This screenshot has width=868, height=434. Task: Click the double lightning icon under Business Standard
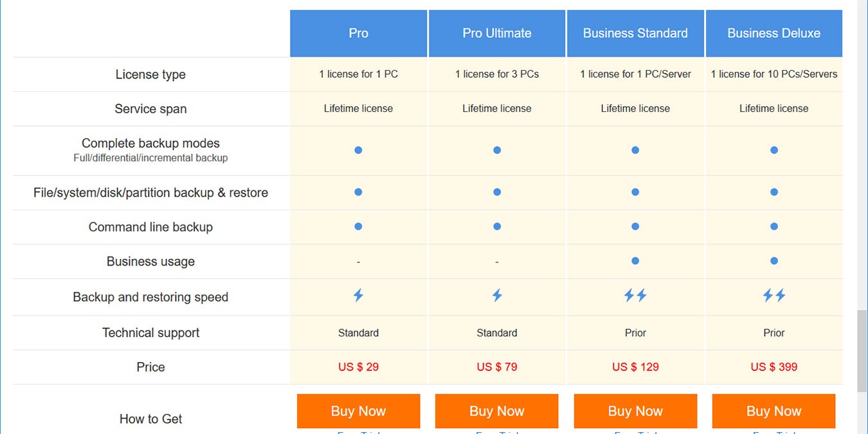pyautogui.click(x=635, y=296)
